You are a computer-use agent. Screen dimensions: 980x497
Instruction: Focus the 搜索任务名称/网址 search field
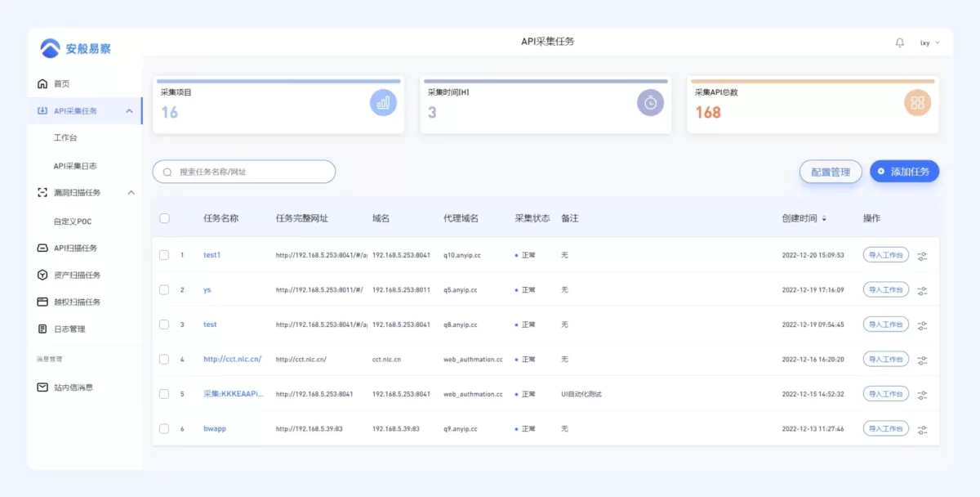(244, 172)
